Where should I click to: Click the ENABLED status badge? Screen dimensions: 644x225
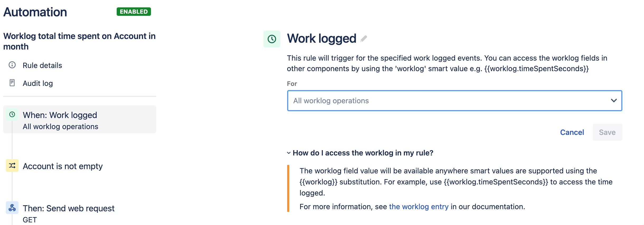(x=134, y=12)
